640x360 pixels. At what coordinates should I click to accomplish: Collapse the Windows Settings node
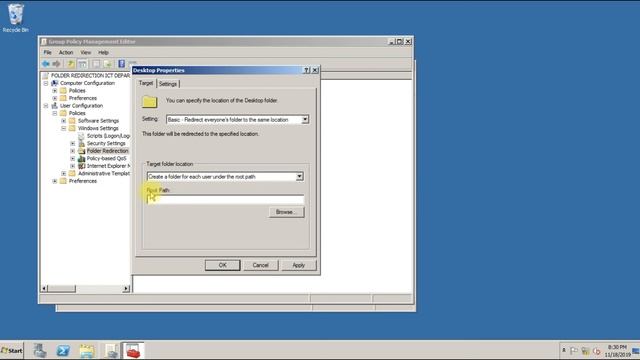(64, 128)
